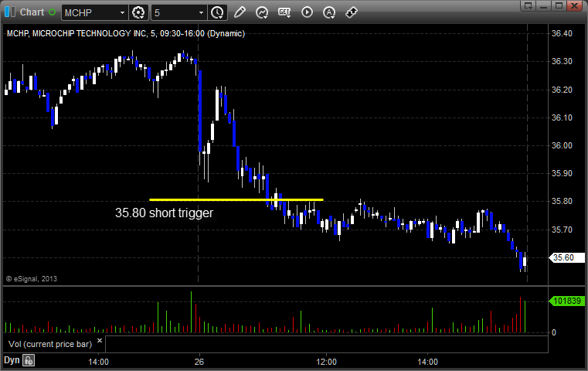The height and width of the screenshot is (371, 588).
Task: Start bar replay with play icon
Action: [x=307, y=12]
